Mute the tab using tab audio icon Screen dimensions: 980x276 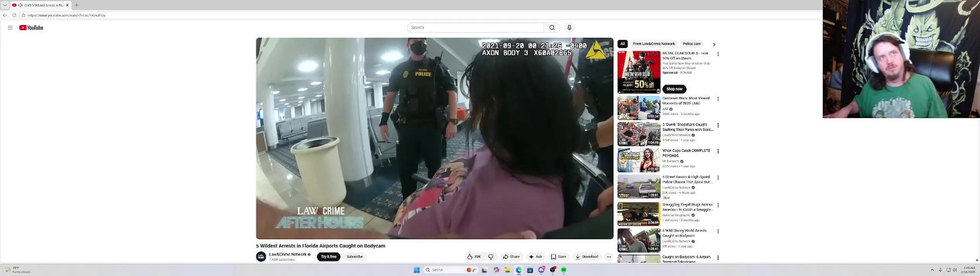tap(20, 5)
